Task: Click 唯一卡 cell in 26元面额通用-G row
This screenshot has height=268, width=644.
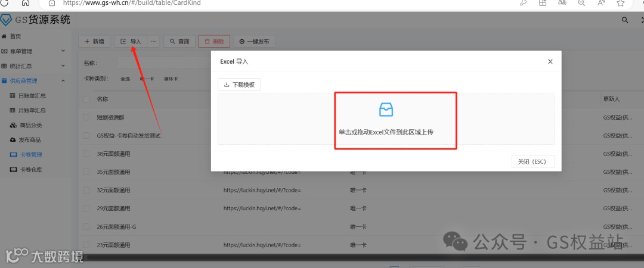Action: click(x=358, y=226)
